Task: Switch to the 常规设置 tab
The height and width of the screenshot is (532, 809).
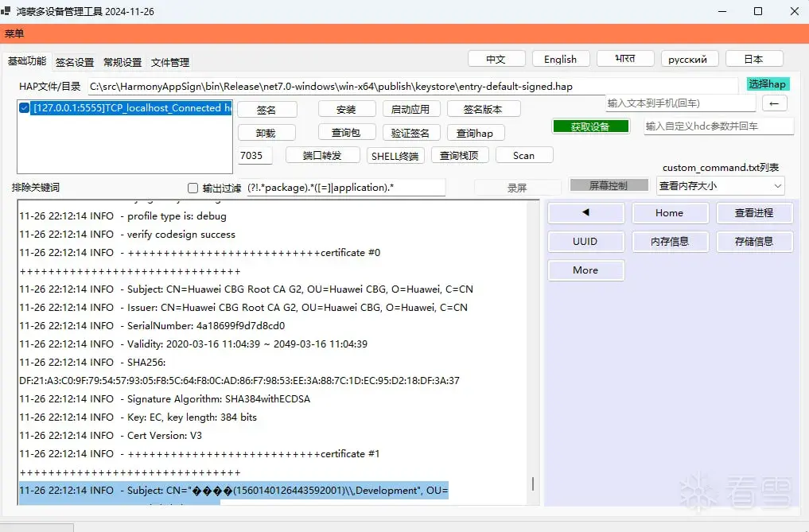Action: [x=123, y=63]
